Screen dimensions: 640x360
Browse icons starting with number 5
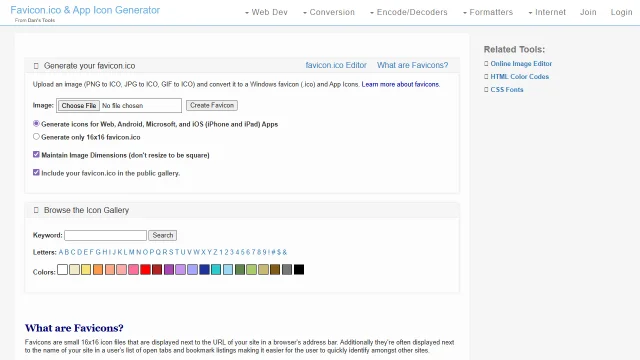[242, 252]
